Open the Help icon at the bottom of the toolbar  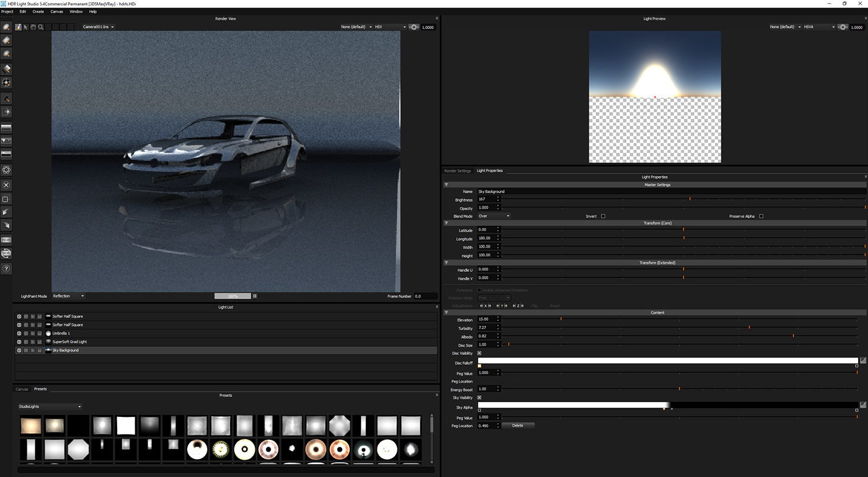(6, 268)
